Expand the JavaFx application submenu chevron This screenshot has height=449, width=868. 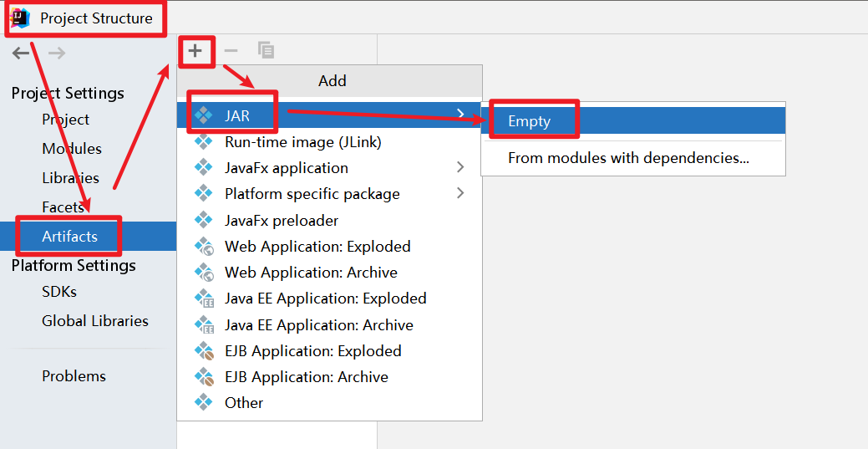point(460,168)
